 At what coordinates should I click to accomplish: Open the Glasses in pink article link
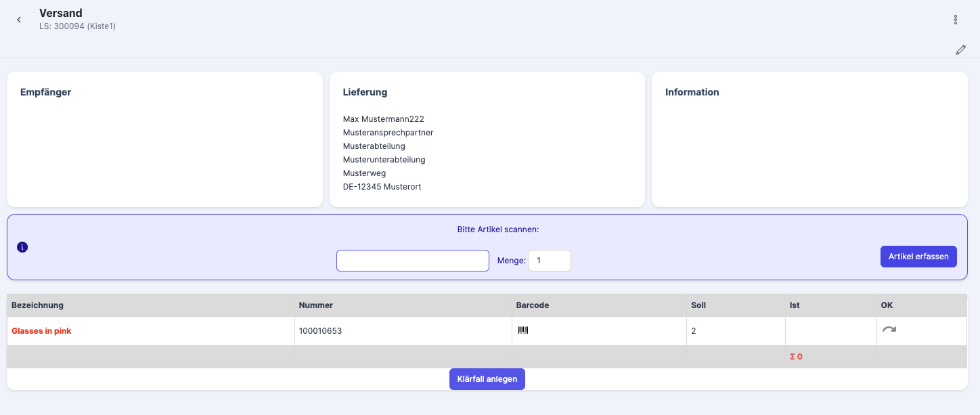(41, 331)
